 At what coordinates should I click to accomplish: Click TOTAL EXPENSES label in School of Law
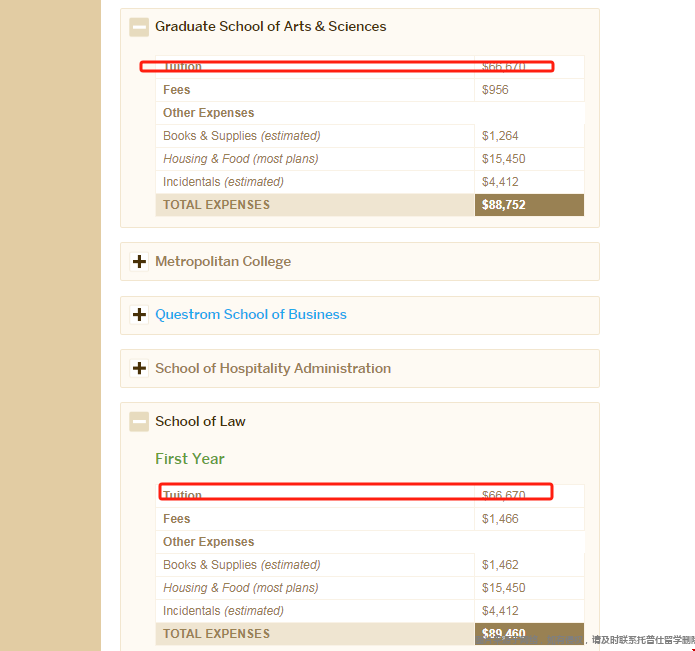coord(216,634)
